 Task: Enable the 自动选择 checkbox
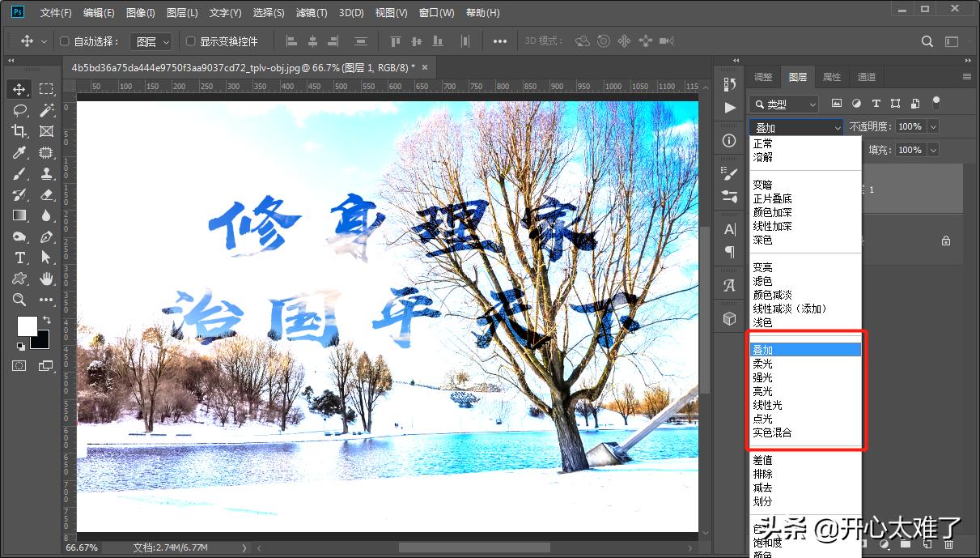point(66,41)
